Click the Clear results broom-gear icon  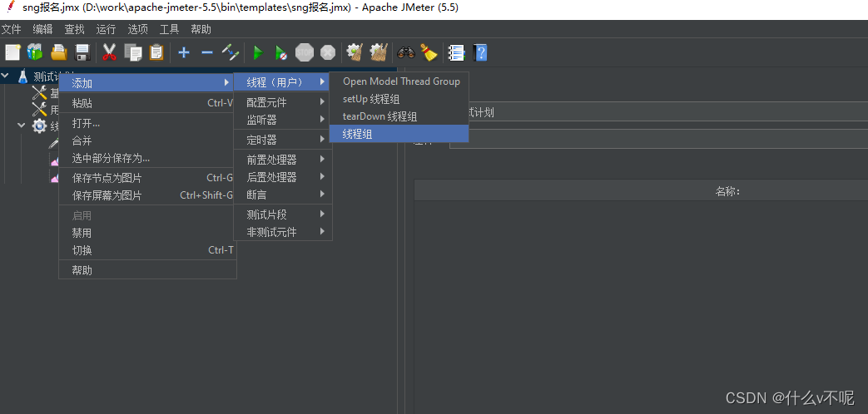[355, 52]
